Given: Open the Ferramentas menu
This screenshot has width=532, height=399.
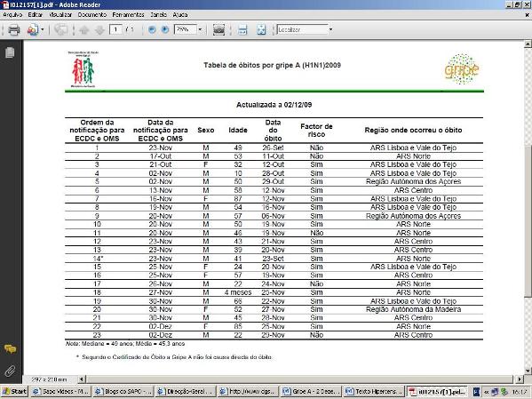Looking at the screenshot, I should click(x=128, y=14).
